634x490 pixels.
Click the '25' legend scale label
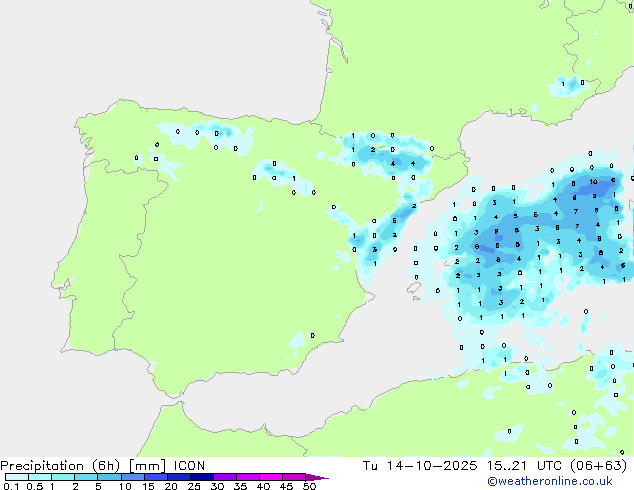click(x=194, y=486)
